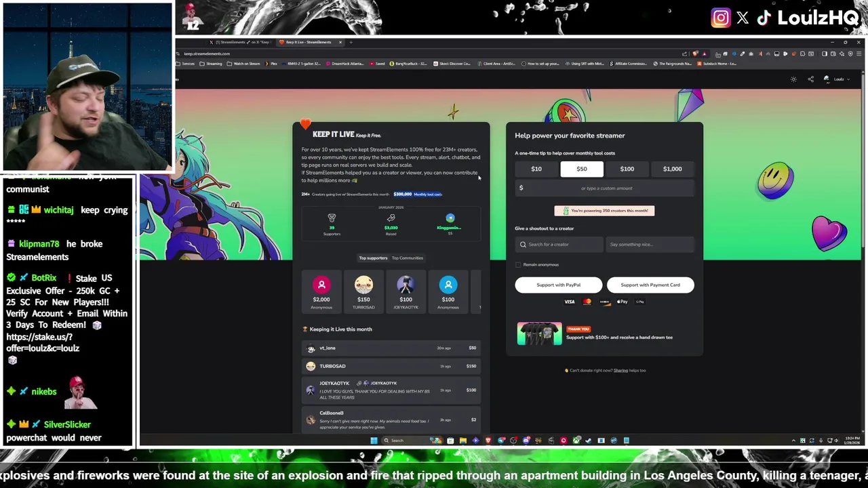
Task: Switch to Top Communities tab
Action: pyautogui.click(x=408, y=258)
